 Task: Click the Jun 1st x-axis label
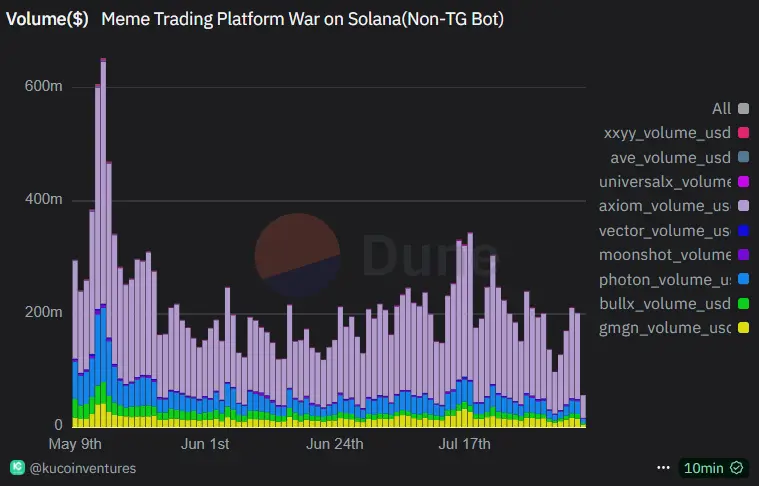(205, 444)
